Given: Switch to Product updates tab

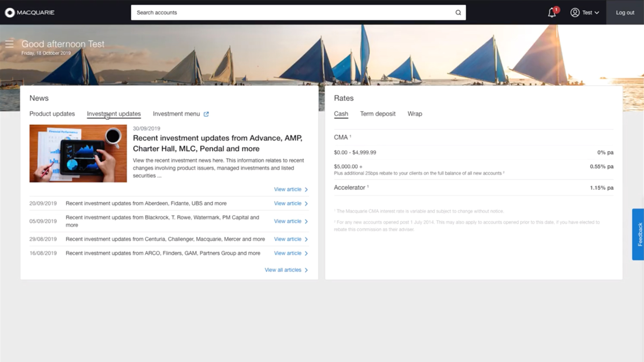Looking at the screenshot, I should [52, 114].
